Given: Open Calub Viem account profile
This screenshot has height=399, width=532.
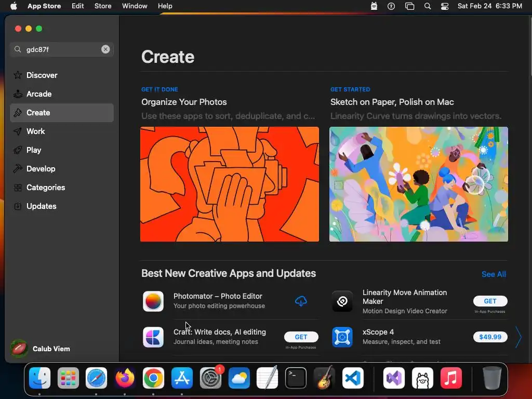Looking at the screenshot, I should 41,349.
